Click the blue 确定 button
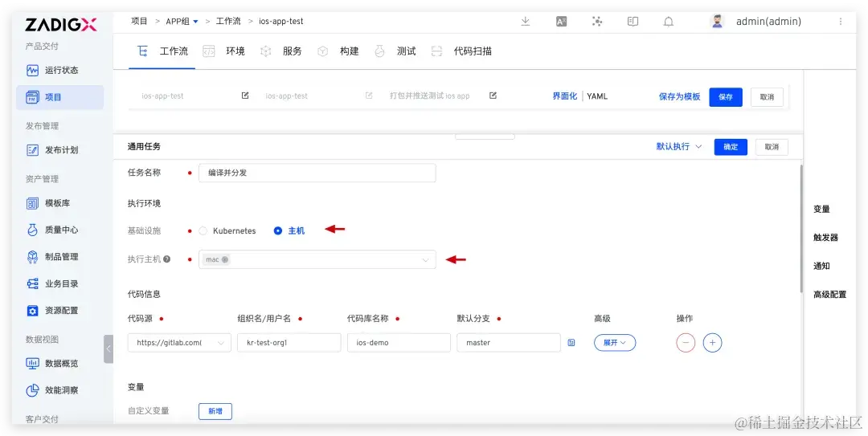The height and width of the screenshot is (436, 868). (731, 147)
